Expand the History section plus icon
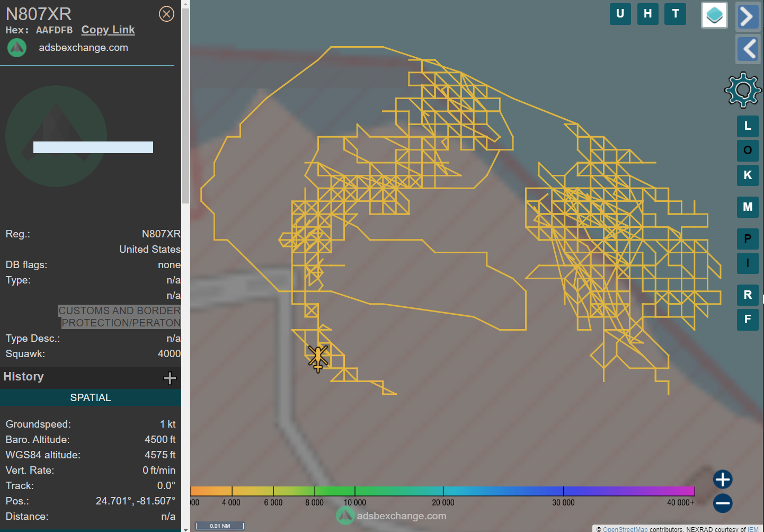Image resolution: width=764 pixels, height=532 pixels. tap(170, 378)
